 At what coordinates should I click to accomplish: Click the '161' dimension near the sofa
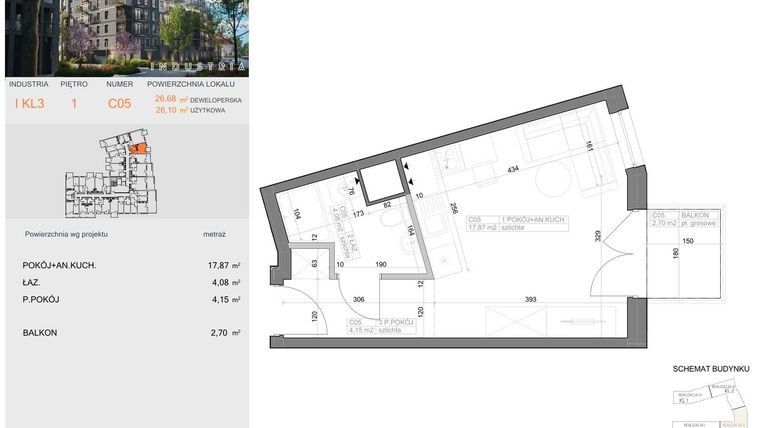point(589,146)
